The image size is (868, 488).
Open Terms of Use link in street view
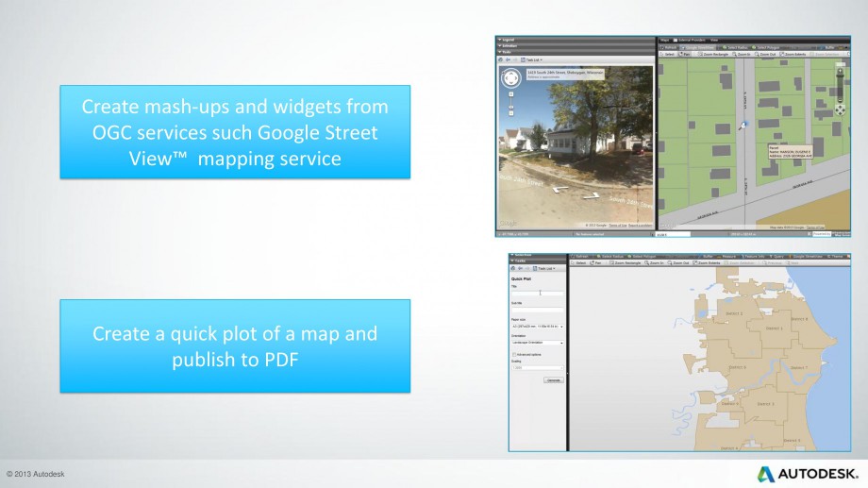pos(617,226)
